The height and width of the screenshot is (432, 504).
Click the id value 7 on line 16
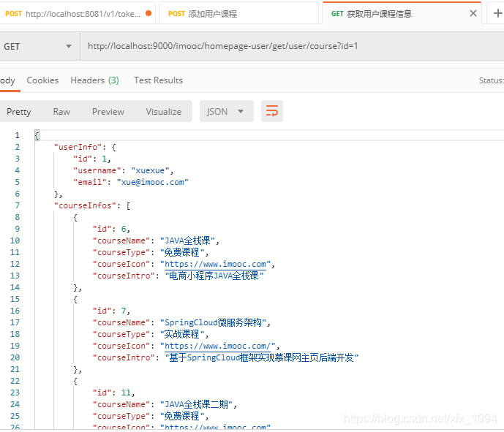124,311
